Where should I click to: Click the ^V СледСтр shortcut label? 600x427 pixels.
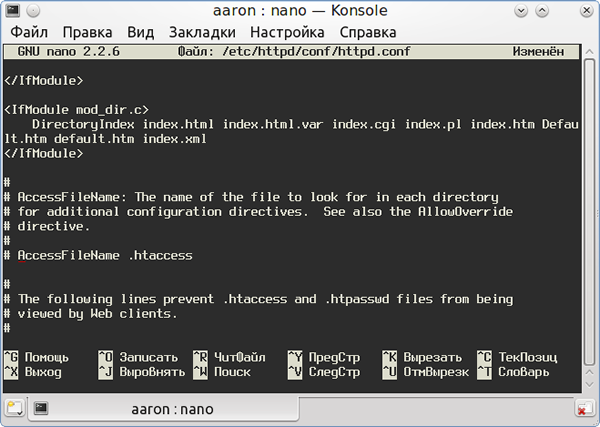click(324, 372)
